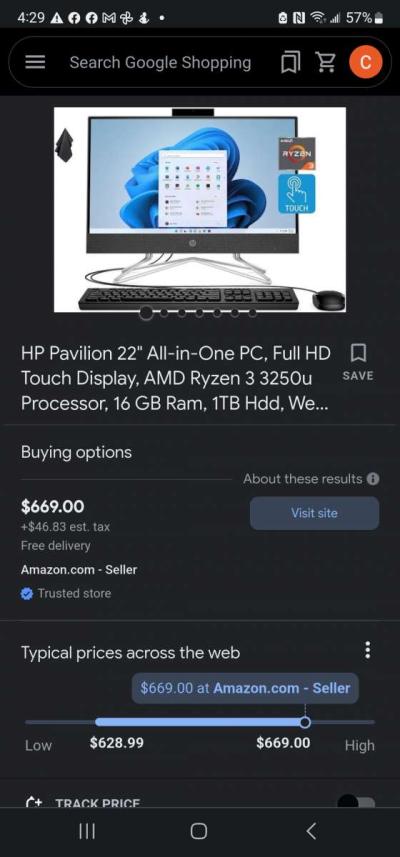Toggle the Track Price switch
Image resolution: width=400 pixels, height=857 pixels.
pos(356,802)
